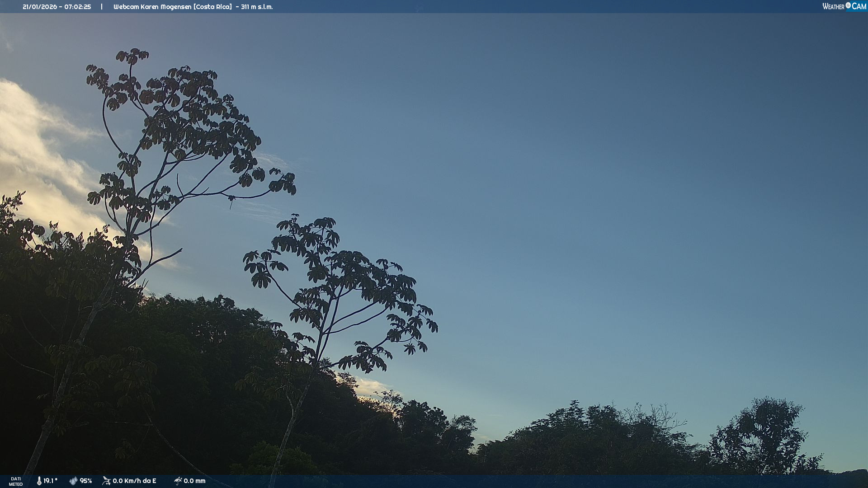Click the thermometer temperature icon
Viewport: 868px width, 488px height.
tap(39, 481)
